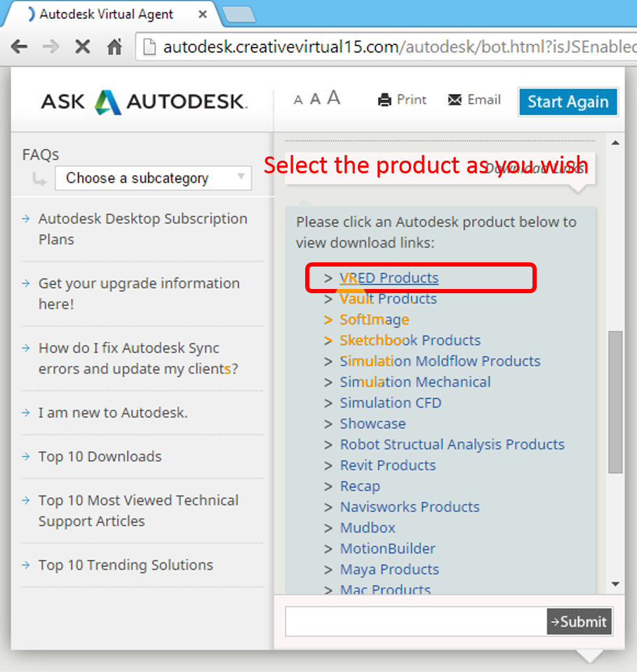Click the Print printer icon
Screen dimensions: 637x672
[384, 100]
